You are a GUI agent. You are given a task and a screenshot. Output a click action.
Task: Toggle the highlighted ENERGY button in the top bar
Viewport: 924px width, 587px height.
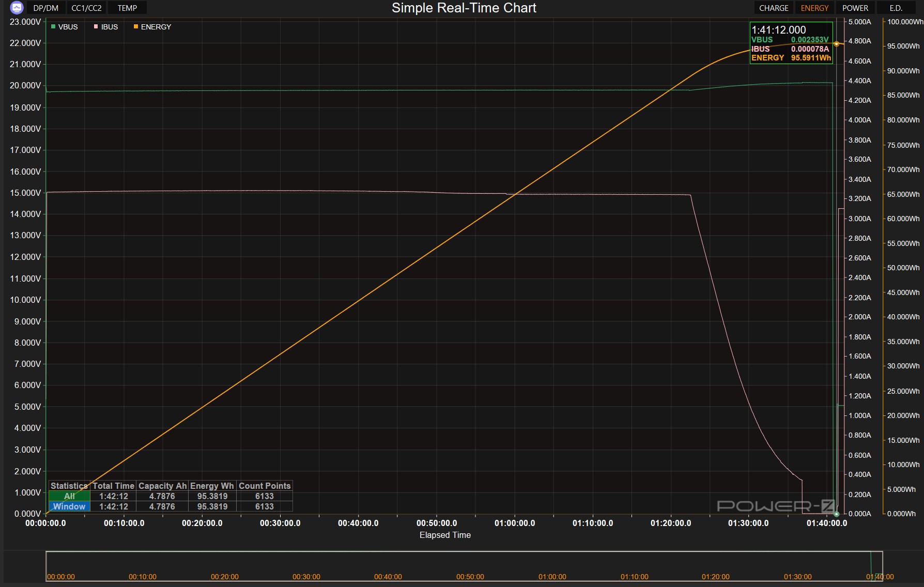[x=814, y=8]
